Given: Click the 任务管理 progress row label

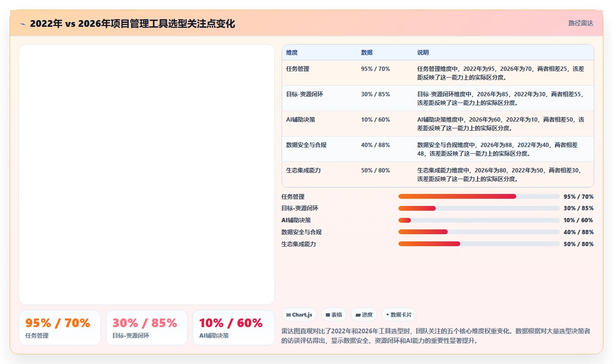Looking at the screenshot, I should point(293,197).
